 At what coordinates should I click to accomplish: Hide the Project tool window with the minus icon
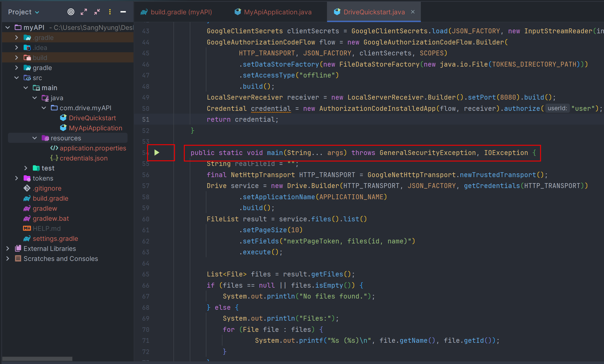click(x=123, y=12)
